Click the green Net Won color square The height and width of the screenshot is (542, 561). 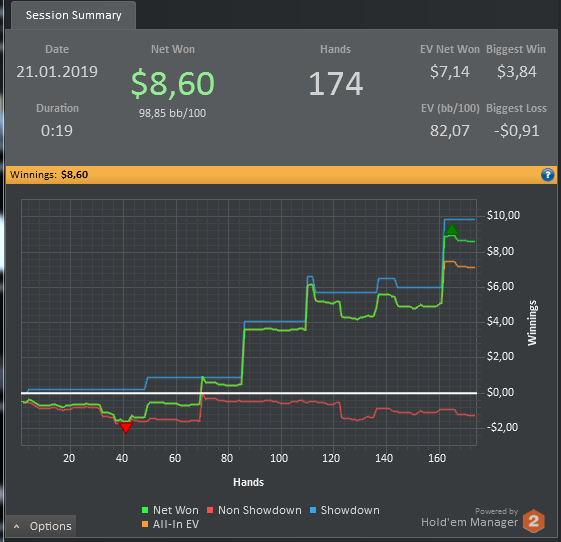point(145,510)
